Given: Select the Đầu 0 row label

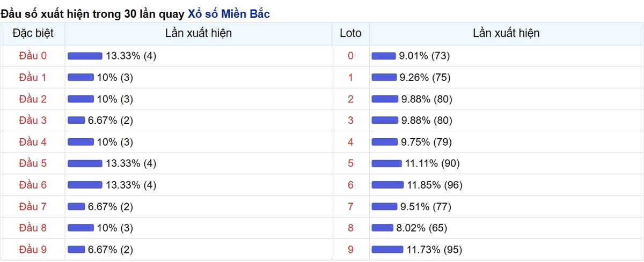Looking at the screenshot, I should pyautogui.click(x=33, y=56).
